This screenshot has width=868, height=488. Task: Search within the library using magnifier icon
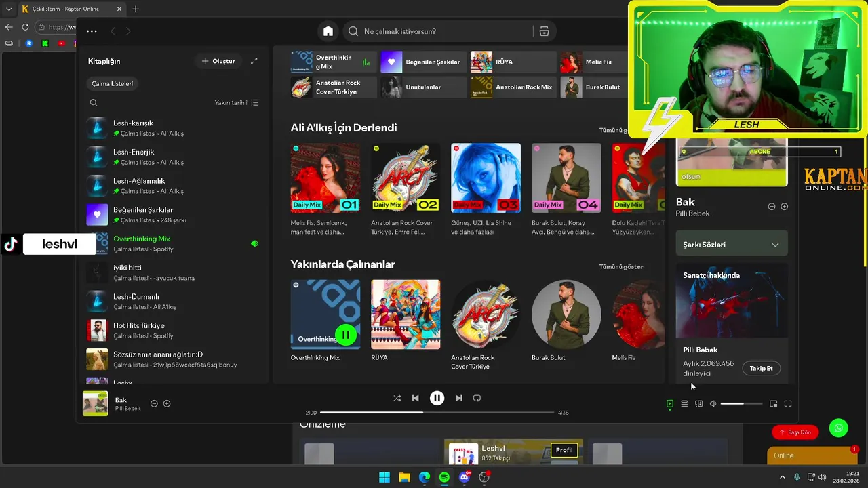tap(94, 103)
